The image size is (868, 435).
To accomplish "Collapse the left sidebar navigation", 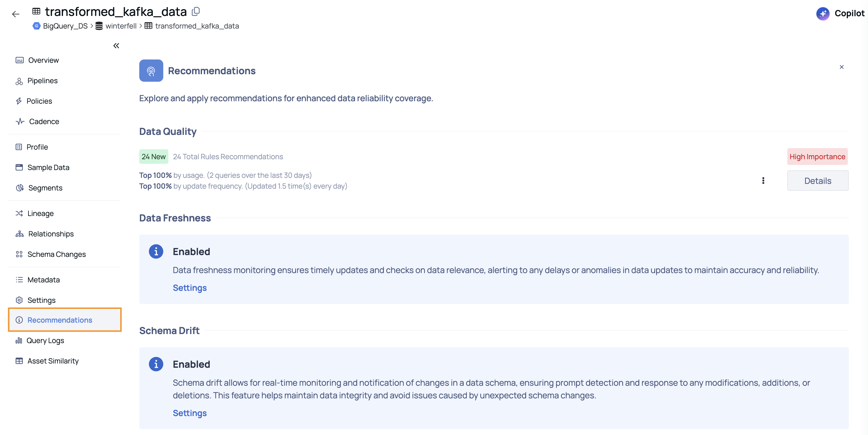I will 116,46.
